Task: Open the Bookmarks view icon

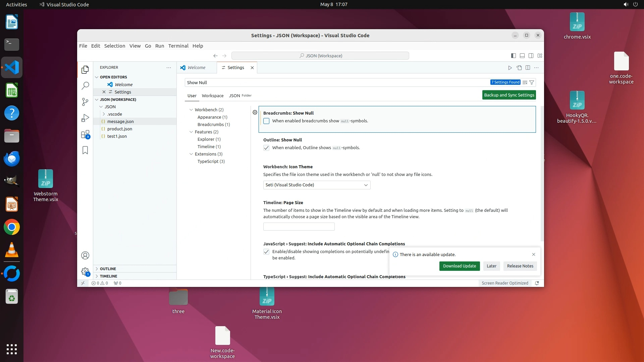Action: [x=85, y=150]
